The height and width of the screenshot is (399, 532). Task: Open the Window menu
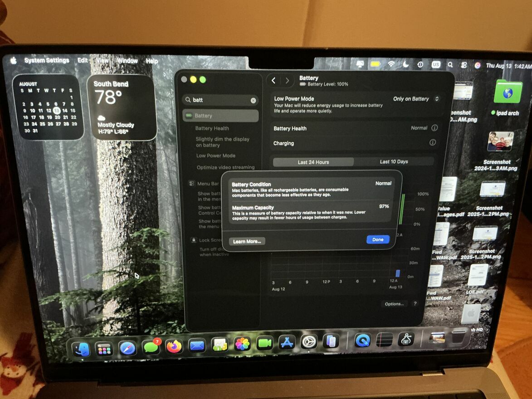tap(127, 61)
